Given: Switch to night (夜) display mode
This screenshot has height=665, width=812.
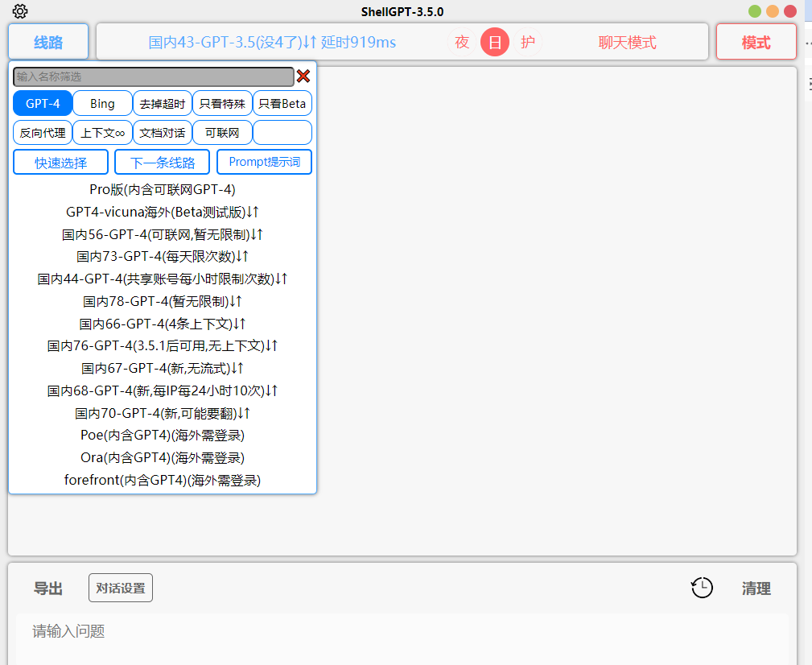Looking at the screenshot, I should click(x=462, y=42).
